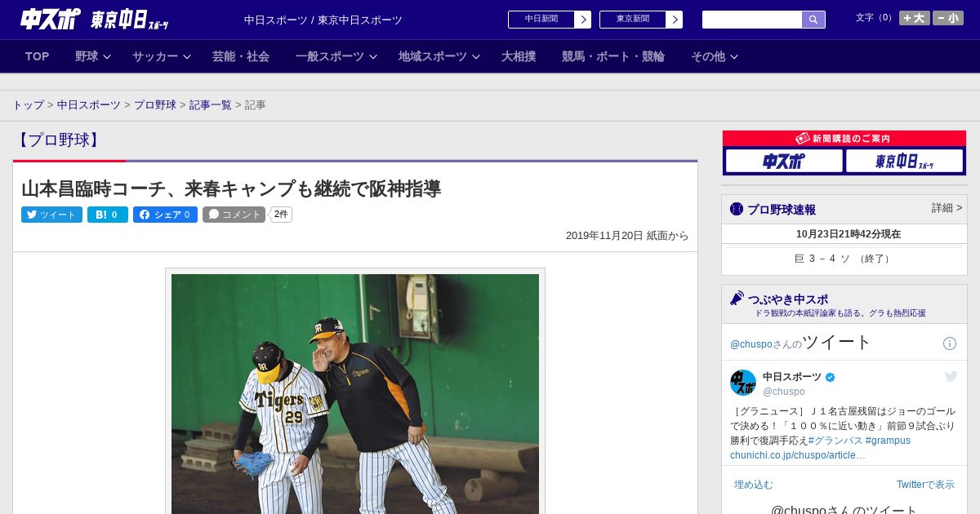
Task: Expand the その他 navigation menu
Action: pyautogui.click(x=715, y=56)
